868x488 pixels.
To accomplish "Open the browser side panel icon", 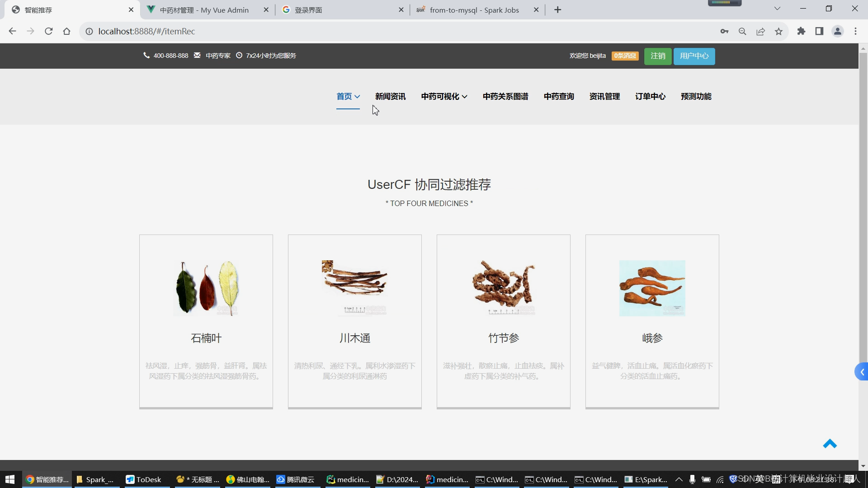I will (819, 31).
